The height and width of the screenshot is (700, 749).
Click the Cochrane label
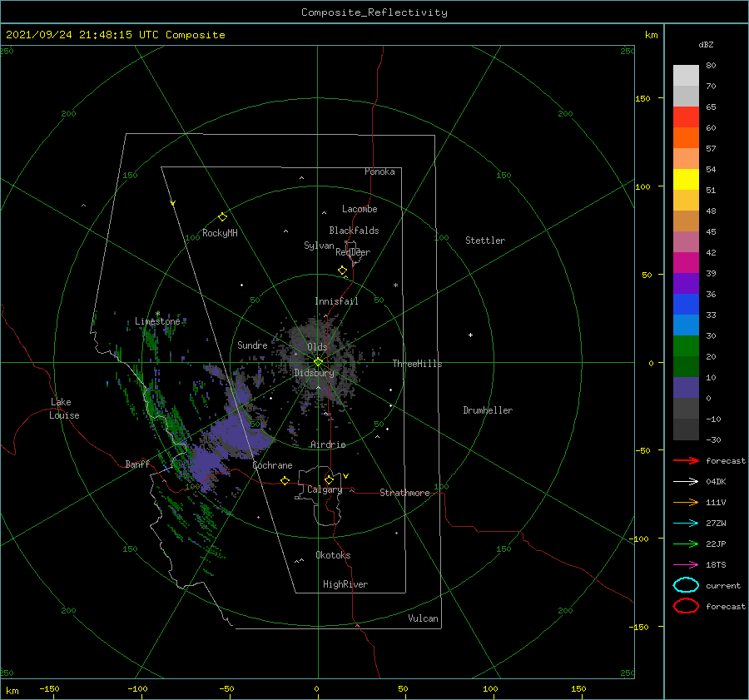coord(272,465)
